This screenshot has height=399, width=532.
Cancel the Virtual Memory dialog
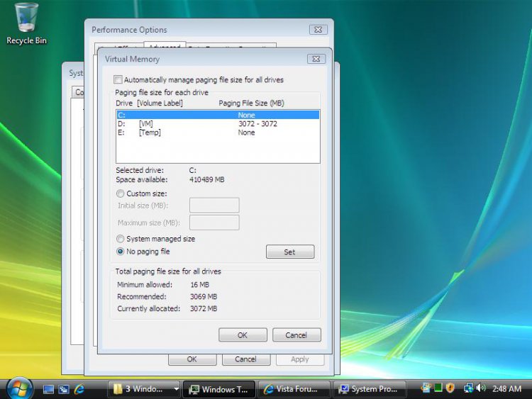click(x=297, y=335)
